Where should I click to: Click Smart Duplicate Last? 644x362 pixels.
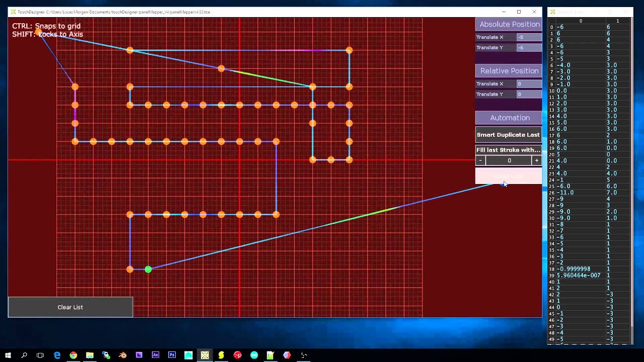click(x=509, y=135)
